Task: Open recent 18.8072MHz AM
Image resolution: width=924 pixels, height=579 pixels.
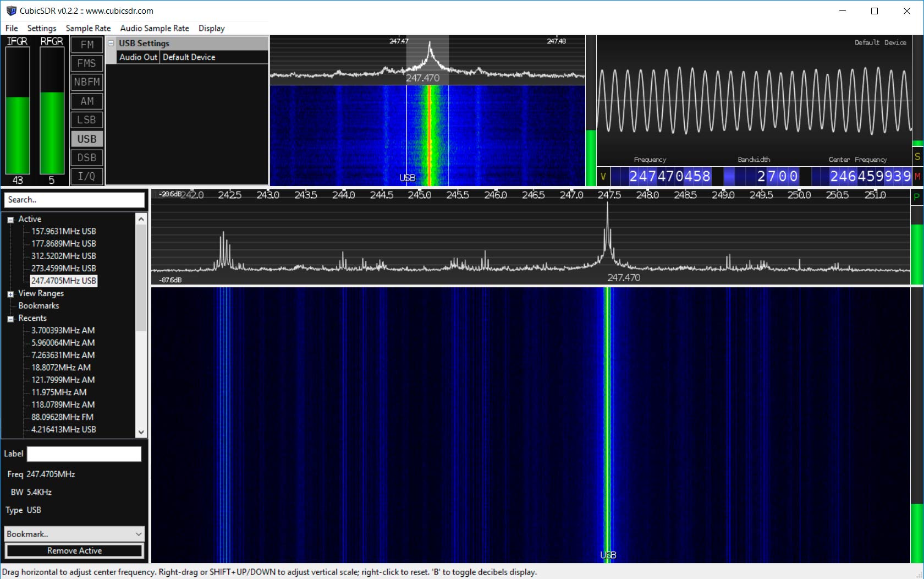Action: tap(61, 367)
